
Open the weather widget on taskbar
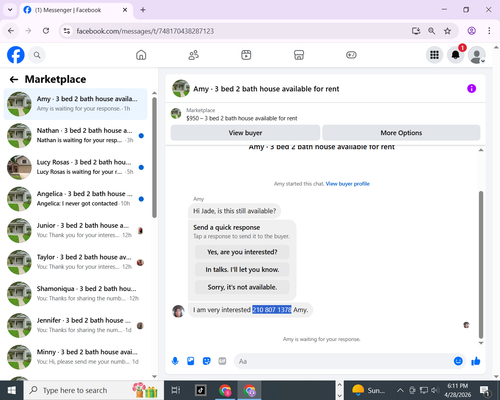coord(368,390)
